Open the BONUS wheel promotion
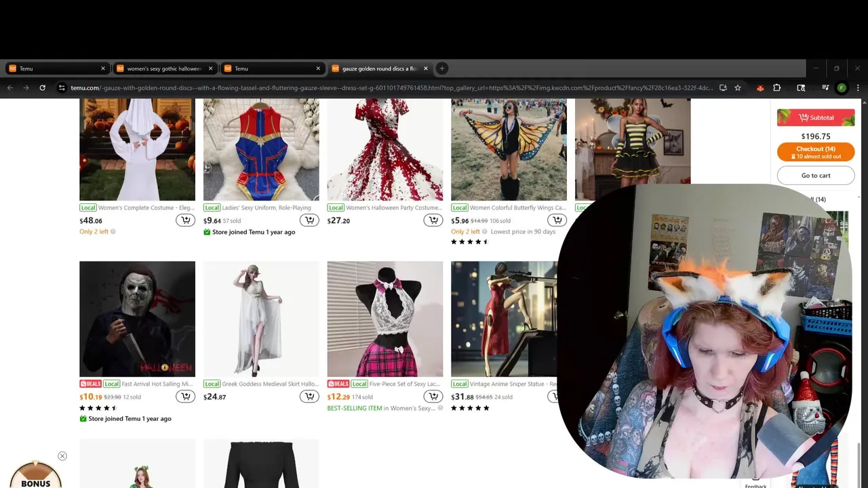Screen dimensions: 868x488 click(x=35, y=475)
